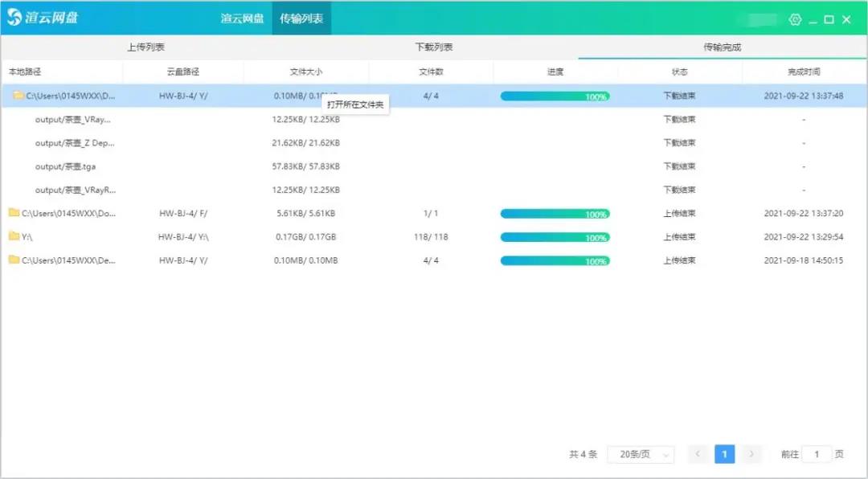This screenshot has height=479, width=868.
Task: Click the progress bar of Y:\ row
Action: pos(555,237)
